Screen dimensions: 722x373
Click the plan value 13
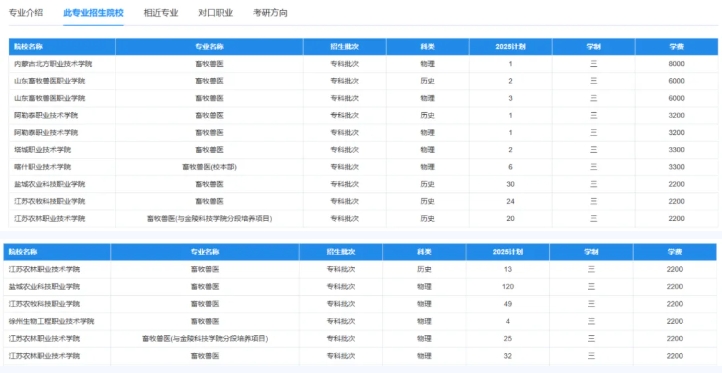tap(508, 269)
